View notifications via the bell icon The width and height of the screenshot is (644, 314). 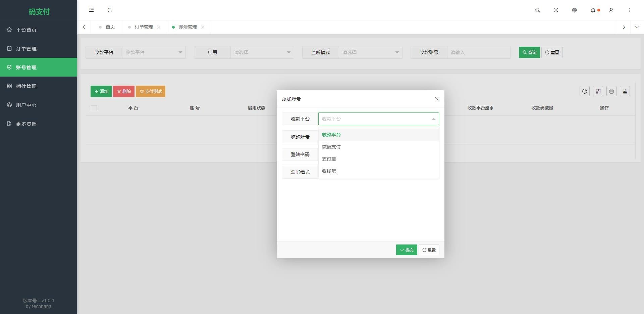point(593,10)
